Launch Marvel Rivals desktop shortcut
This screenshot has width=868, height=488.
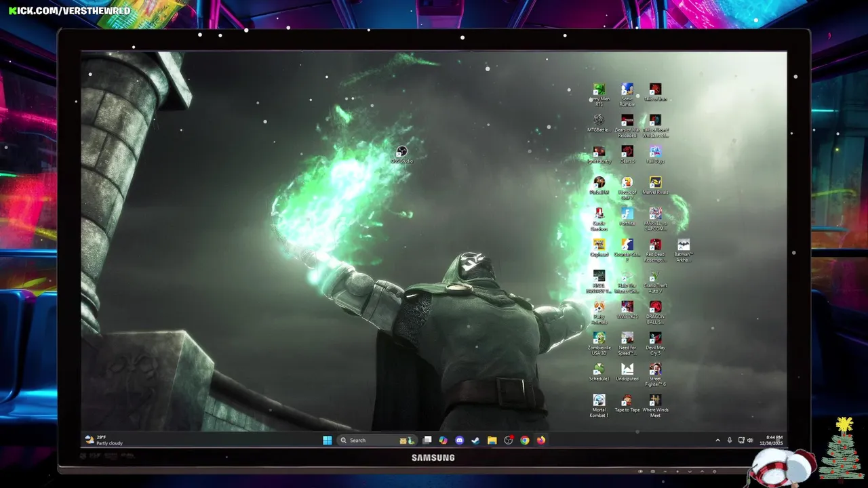coord(655,185)
